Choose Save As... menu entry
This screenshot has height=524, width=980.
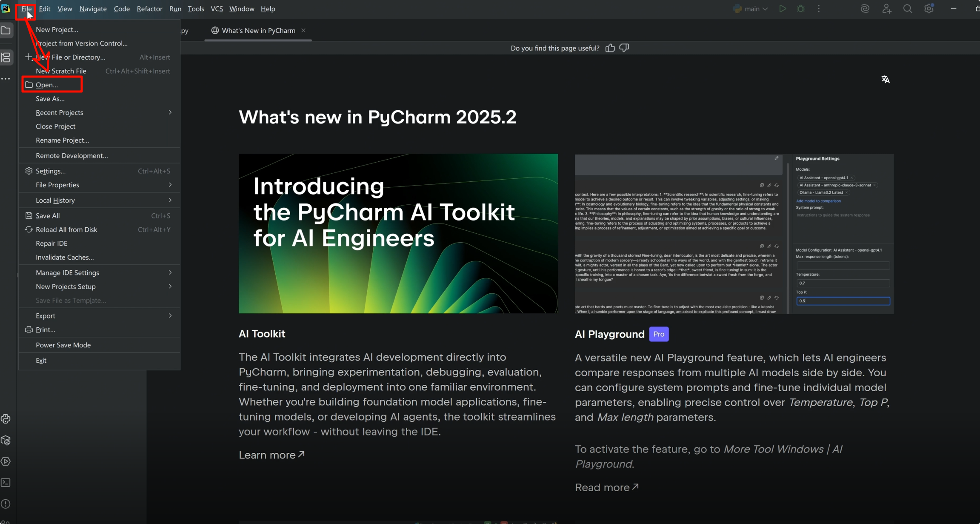tap(99, 99)
